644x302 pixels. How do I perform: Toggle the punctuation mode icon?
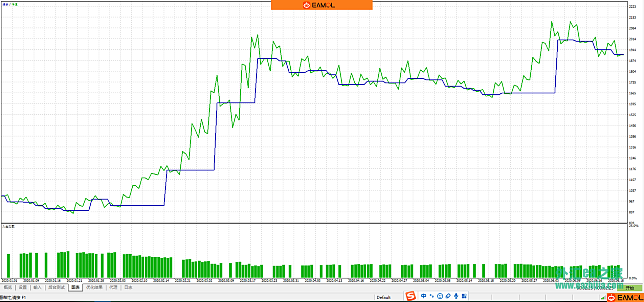431,296
